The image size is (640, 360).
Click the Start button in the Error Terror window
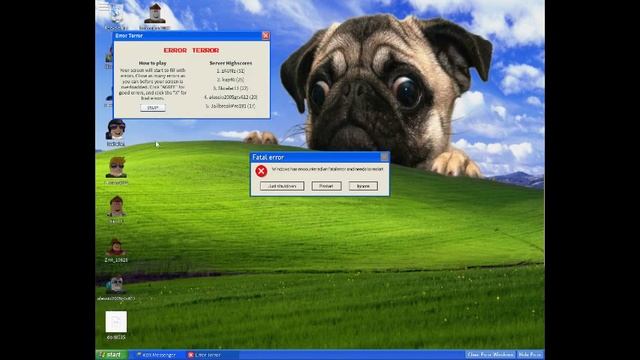tap(153, 107)
